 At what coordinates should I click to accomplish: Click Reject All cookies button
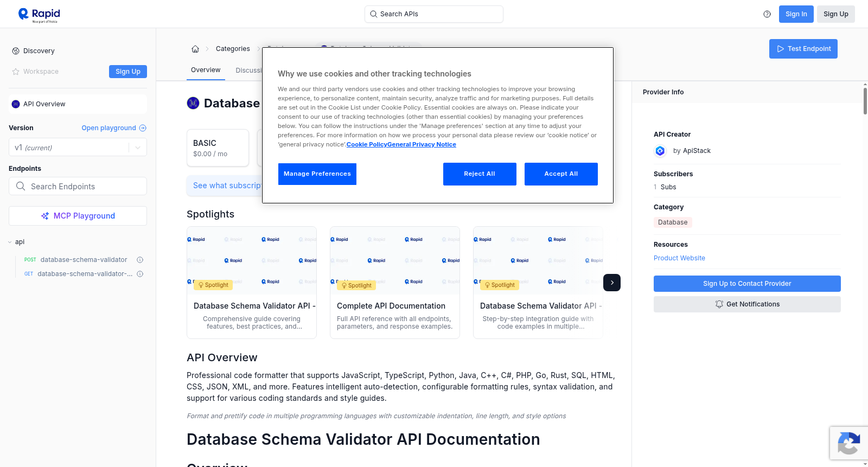pyautogui.click(x=480, y=174)
